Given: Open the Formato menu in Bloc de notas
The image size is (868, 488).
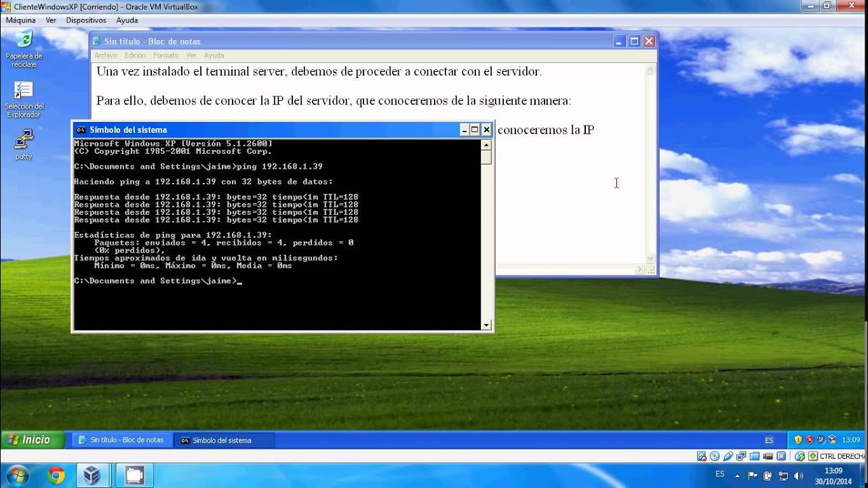Looking at the screenshot, I should 166,56.
